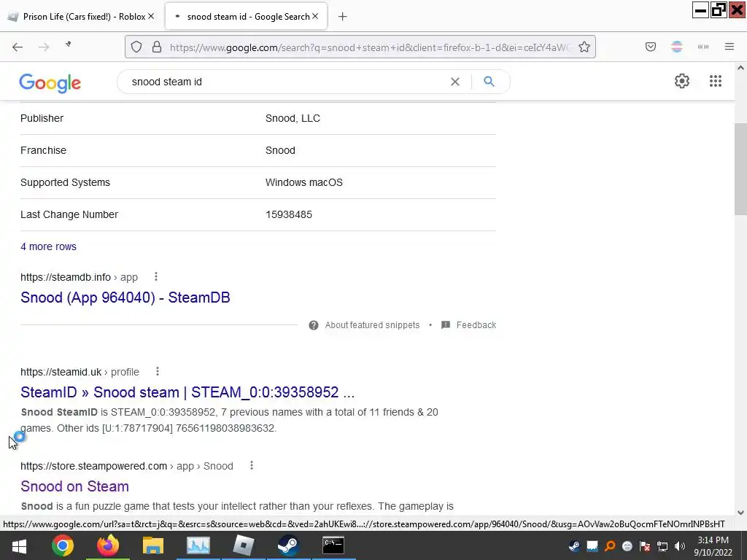Open the orange magnifier tray icon
This screenshot has width=747, height=560.
[x=610, y=546]
